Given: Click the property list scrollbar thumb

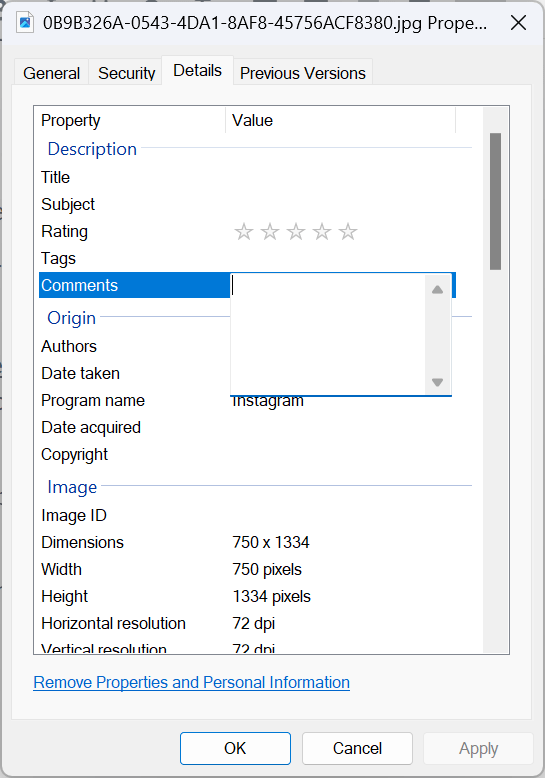Looking at the screenshot, I should coord(495,201).
